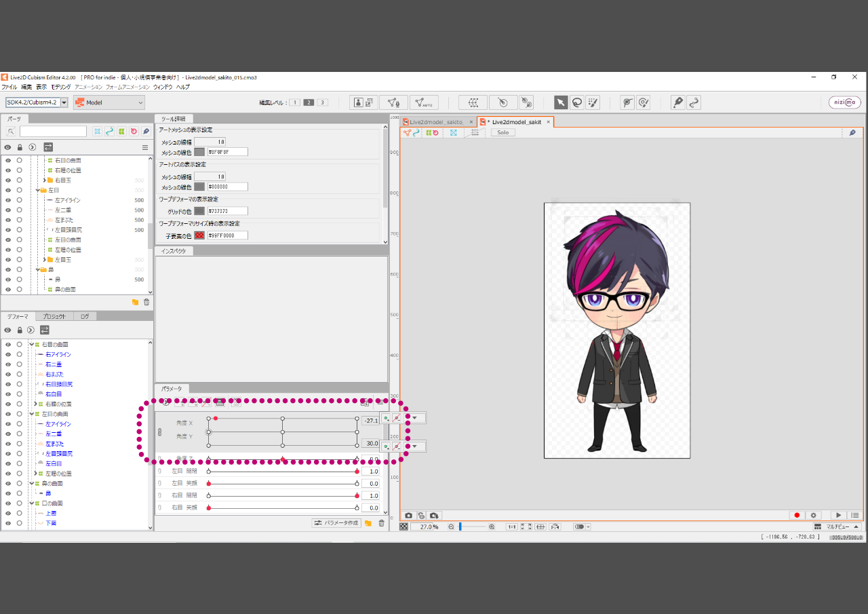Screen dimensions: 868x614
Task: Open the Parts panel hamburger menu
Action: tap(144, 147)
